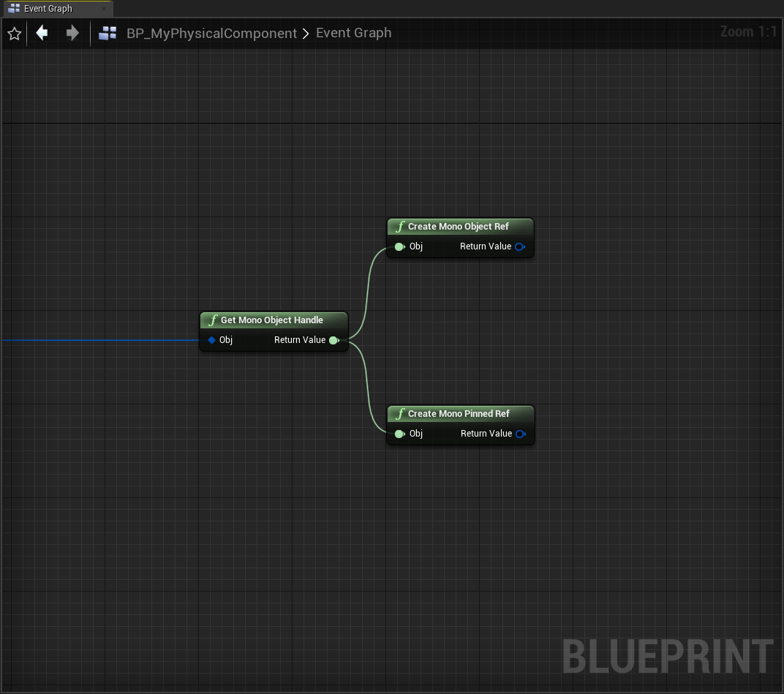The width and height of the screenshot is (784, 694).
Task: Click the Obj input pin on Create Mono Pinned Ref
Action: 399,434
